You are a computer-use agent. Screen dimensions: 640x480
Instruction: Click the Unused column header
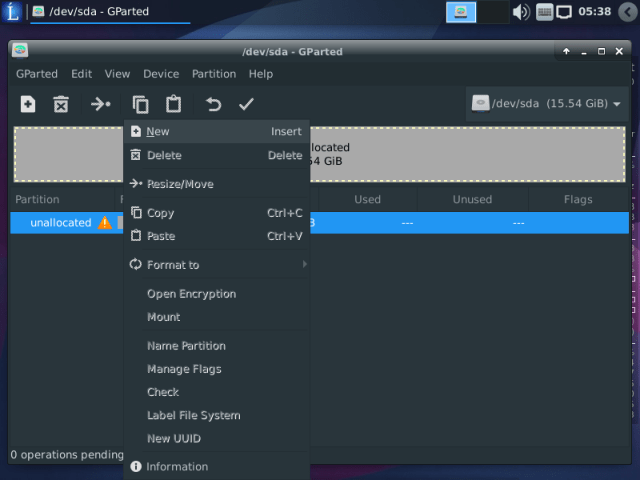point(472,199)
